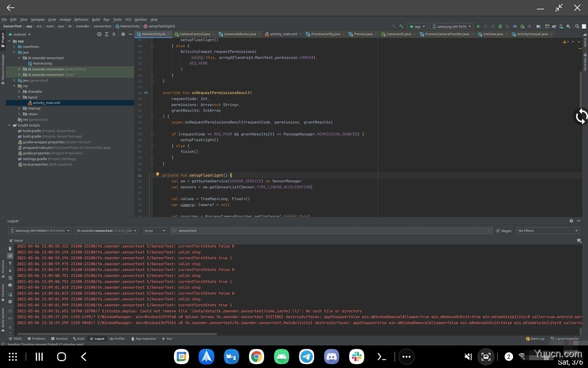Click the intention lightbulb on line 62
Screen dimensions: 588x368
coord(157,175)
